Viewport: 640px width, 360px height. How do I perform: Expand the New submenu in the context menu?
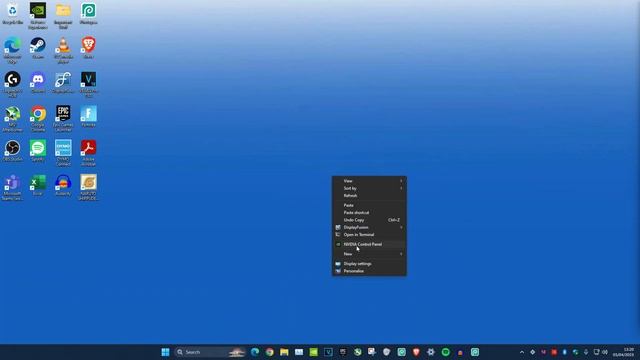369,254
